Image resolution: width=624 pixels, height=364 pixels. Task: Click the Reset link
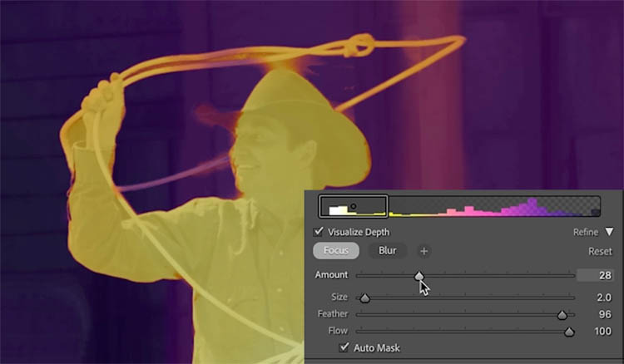coord(600,251)
